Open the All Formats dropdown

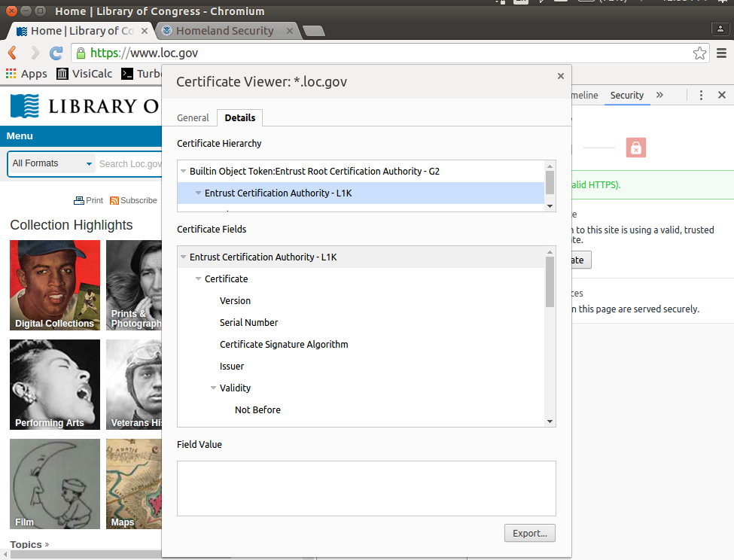pos(51,163)
